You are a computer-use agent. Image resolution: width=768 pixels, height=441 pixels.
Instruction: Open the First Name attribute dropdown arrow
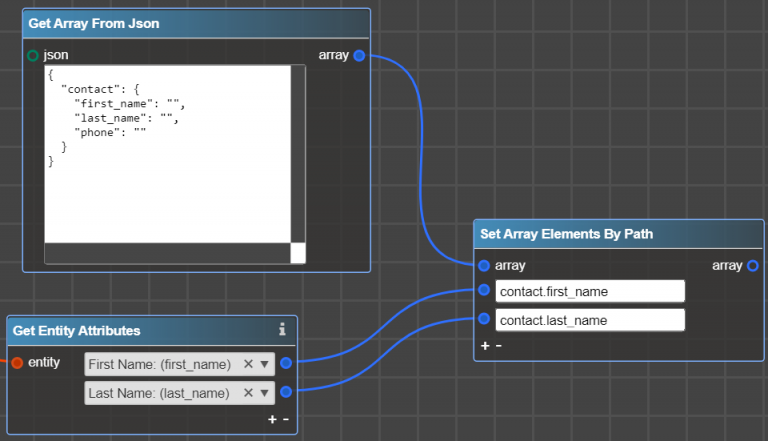264,365
